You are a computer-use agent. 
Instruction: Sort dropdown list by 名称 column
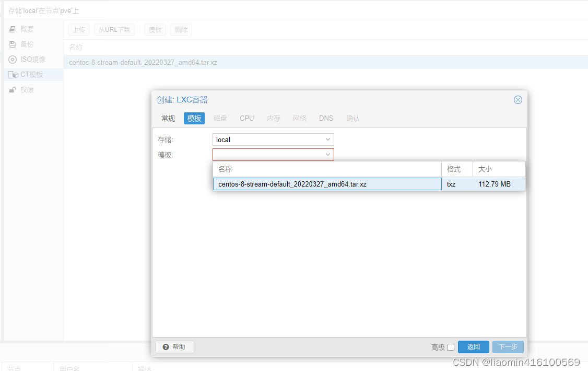327,169
